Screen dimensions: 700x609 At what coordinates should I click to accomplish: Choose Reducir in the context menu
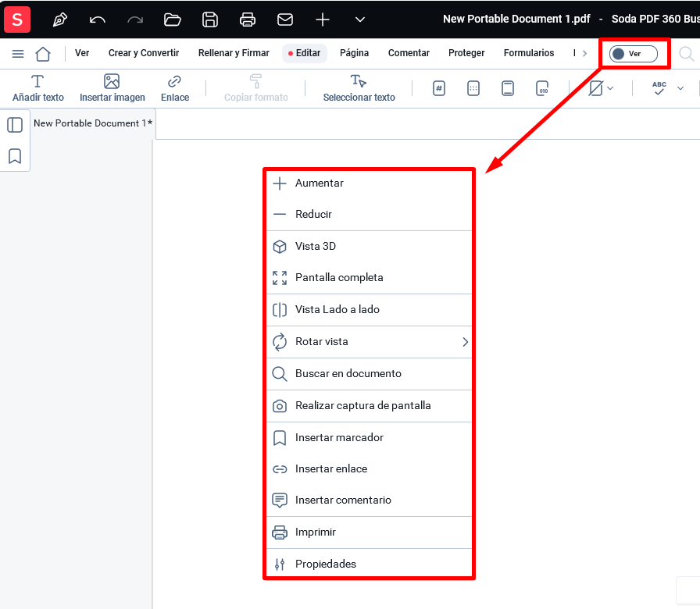point(370,214)
